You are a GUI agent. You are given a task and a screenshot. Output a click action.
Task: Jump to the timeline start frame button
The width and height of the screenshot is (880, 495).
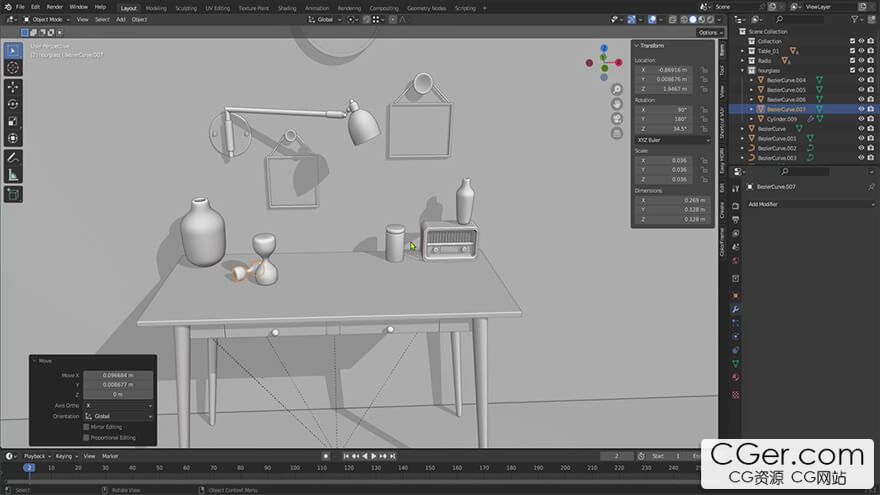coord(346,456)
